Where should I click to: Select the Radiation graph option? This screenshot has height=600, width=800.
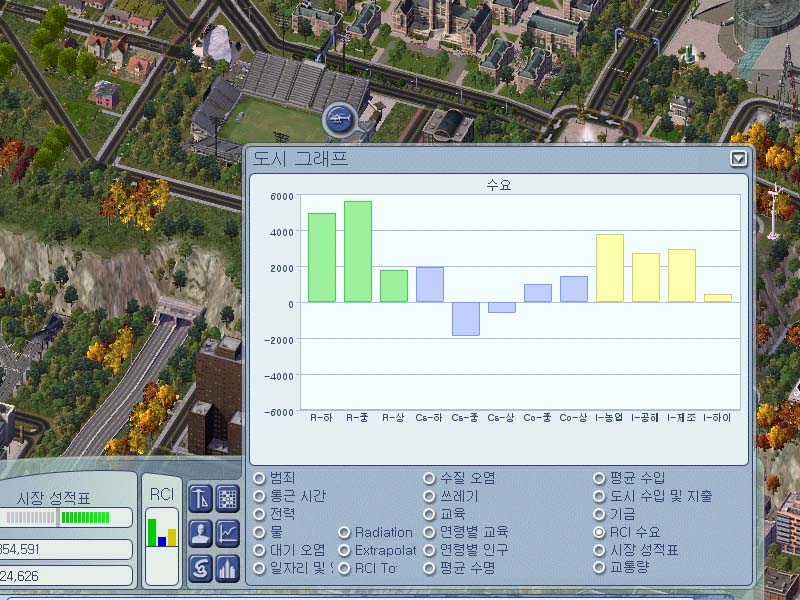pyautogui.click(x=344, y=532)
